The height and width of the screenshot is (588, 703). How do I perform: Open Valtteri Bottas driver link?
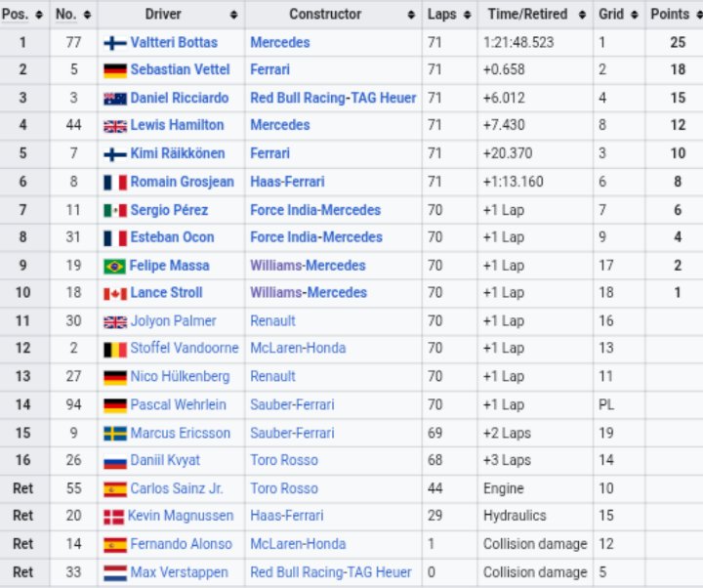174,43
